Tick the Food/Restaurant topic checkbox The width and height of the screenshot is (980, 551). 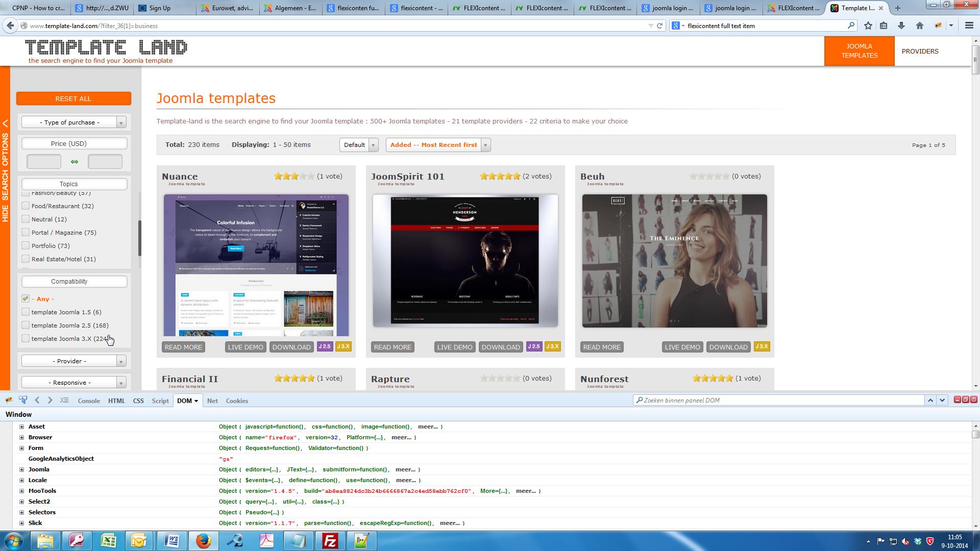tap(26, 206)
